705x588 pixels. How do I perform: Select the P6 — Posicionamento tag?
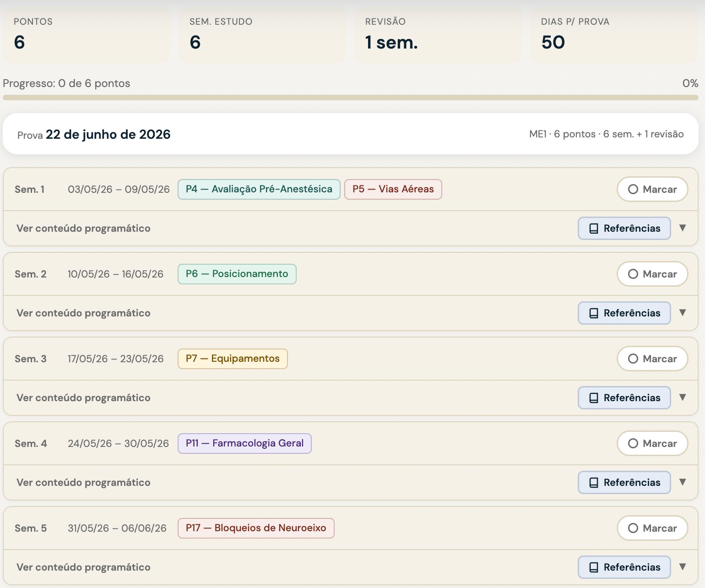coord(237,274)
